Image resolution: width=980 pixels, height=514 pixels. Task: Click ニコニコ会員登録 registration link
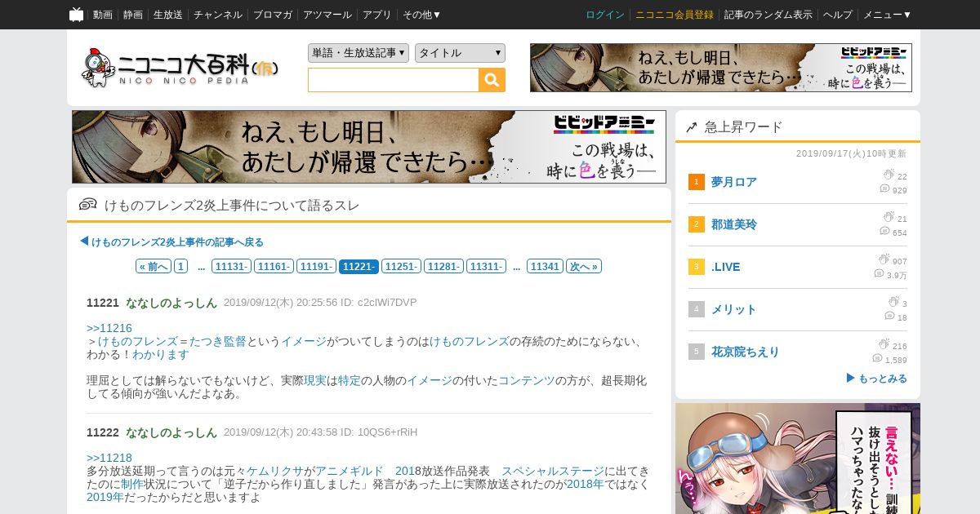click(x=675, y=15)
